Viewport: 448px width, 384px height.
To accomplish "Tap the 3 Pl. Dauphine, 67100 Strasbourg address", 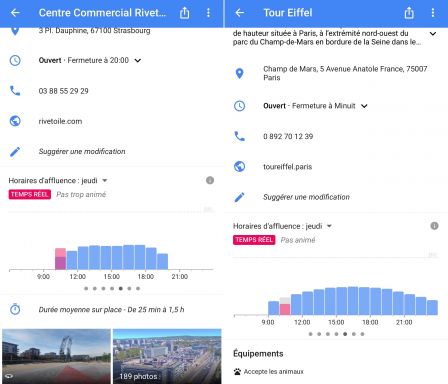I will [94, 31].
